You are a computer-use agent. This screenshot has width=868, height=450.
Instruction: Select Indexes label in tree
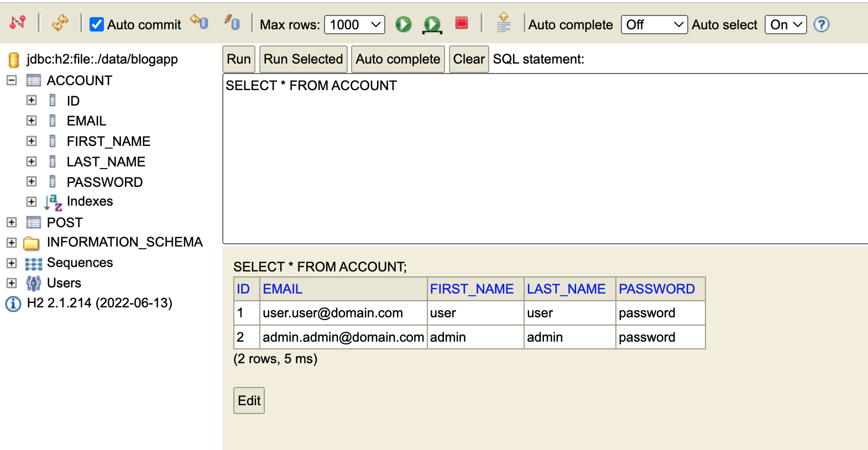(x=90, y=201)
